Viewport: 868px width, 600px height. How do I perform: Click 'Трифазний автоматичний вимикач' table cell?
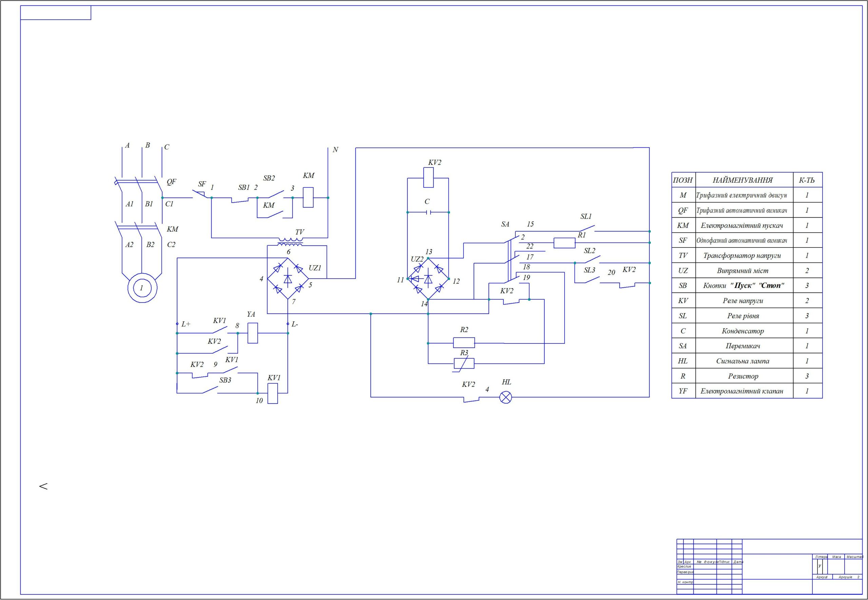point(744,210)
